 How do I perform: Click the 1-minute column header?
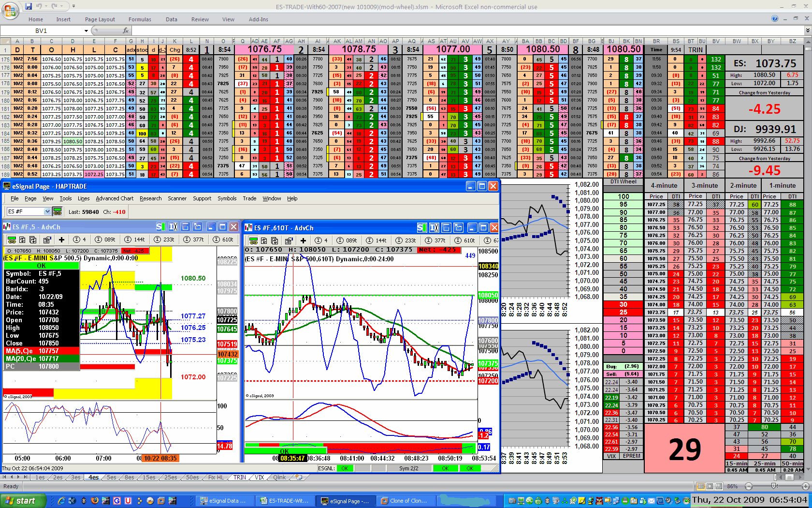tap(783, 185)
